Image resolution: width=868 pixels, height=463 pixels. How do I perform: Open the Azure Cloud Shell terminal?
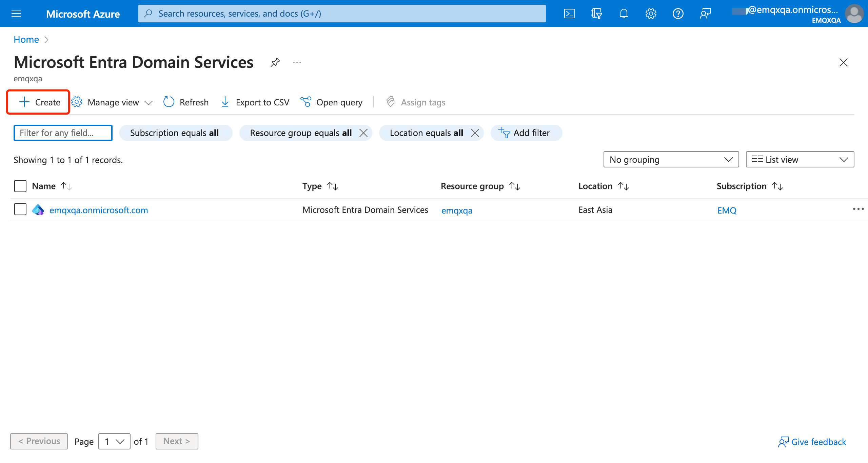click(570, 14)
